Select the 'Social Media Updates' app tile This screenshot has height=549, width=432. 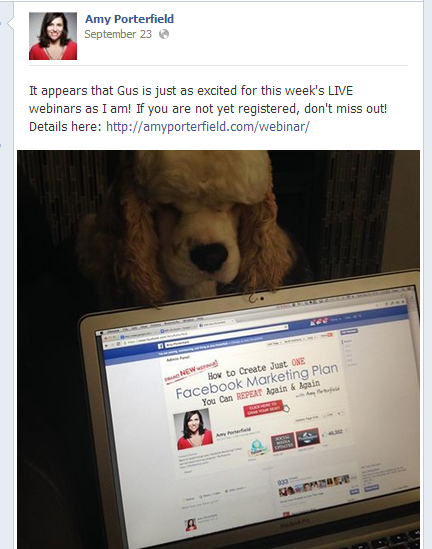283,443
